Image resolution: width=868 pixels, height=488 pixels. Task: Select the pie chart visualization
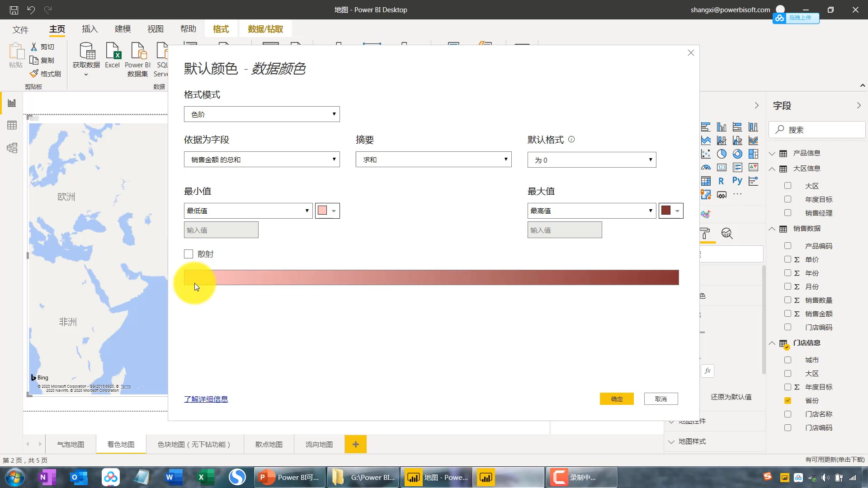722,154
